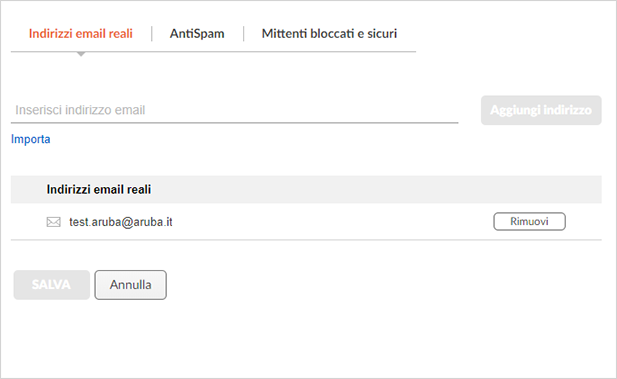The width and height of the screenshot is (617, 379).
Task: Click the divider between AntiSpam and Mittenti tabs
Action: click(244, 34)
